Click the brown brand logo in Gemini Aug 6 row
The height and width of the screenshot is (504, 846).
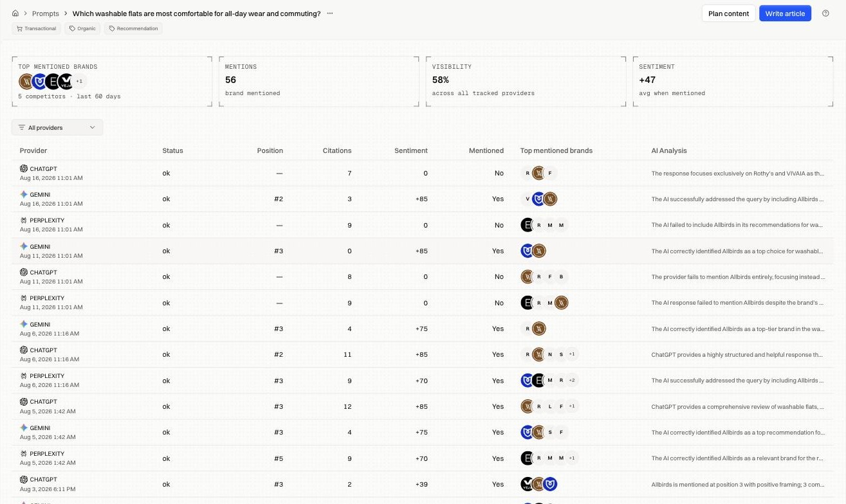point(539,328)
